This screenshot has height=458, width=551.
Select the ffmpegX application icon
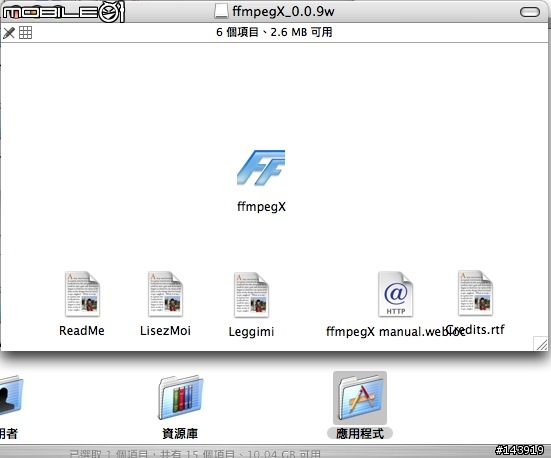[x=261, y=168]
